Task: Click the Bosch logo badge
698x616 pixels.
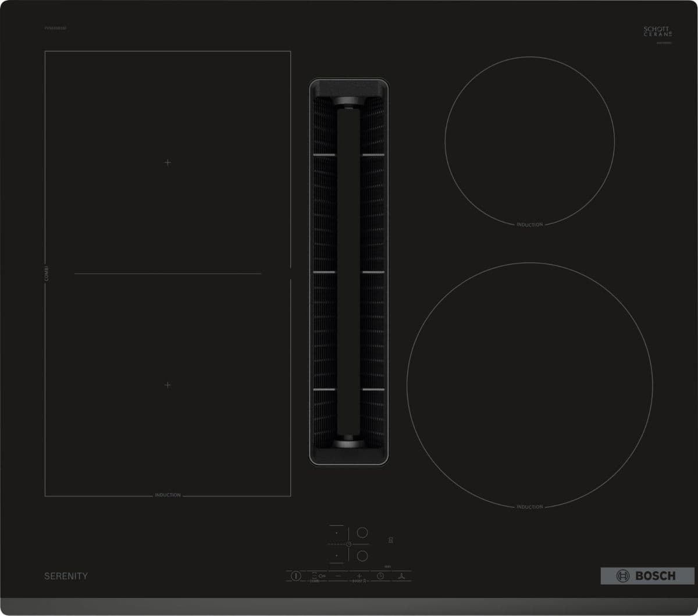Action: click(639, 576)
